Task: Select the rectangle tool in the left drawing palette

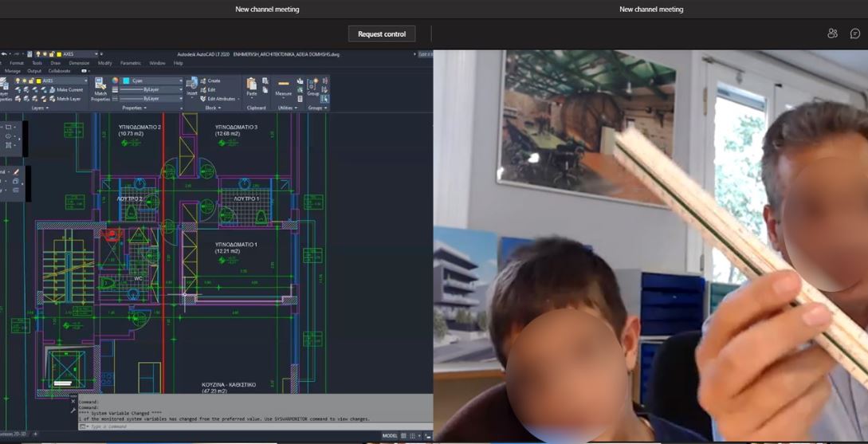Action: 8,127
